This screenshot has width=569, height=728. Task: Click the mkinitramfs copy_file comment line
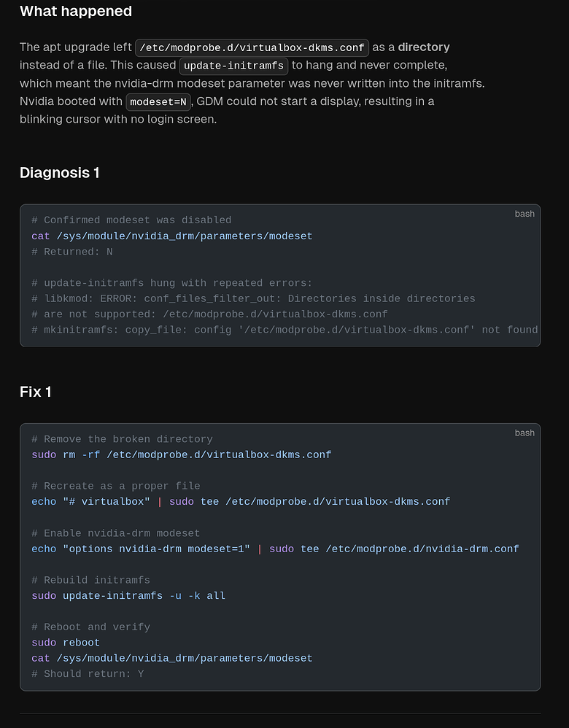click(x=284, y=330)
